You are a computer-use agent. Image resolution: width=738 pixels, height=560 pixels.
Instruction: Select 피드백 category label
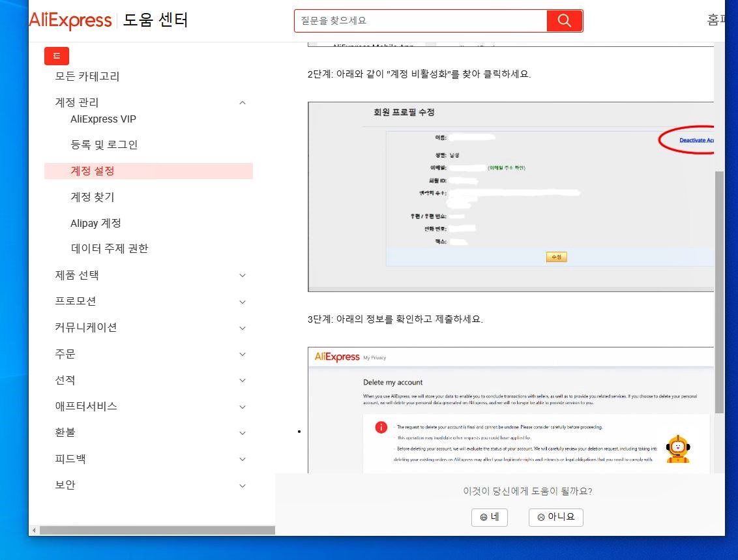pyautogui.click(x=70, y=458)
